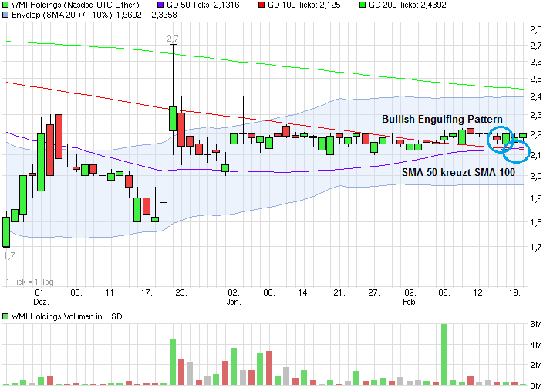Click the 2,5 price axis label
The image size is (560, 392).
click(x=536, y=79)
